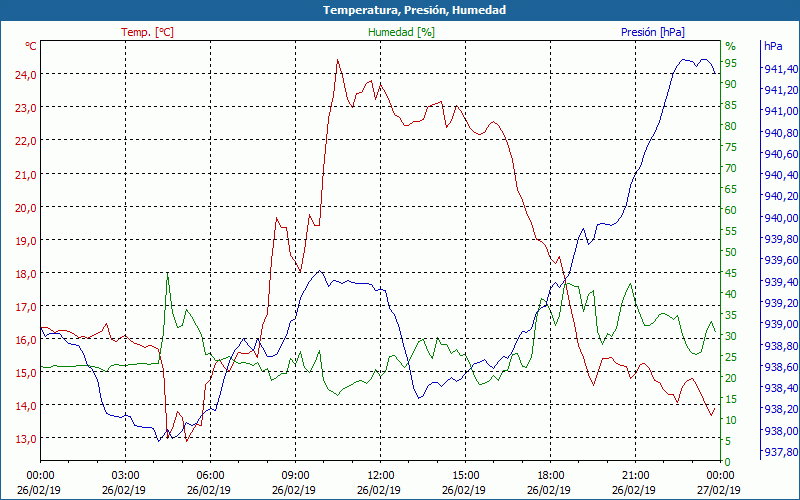The height and width of the screenshot is (500, 800).
Task: Click the red "°C" unit label
Action: click(x=31, y=46)
